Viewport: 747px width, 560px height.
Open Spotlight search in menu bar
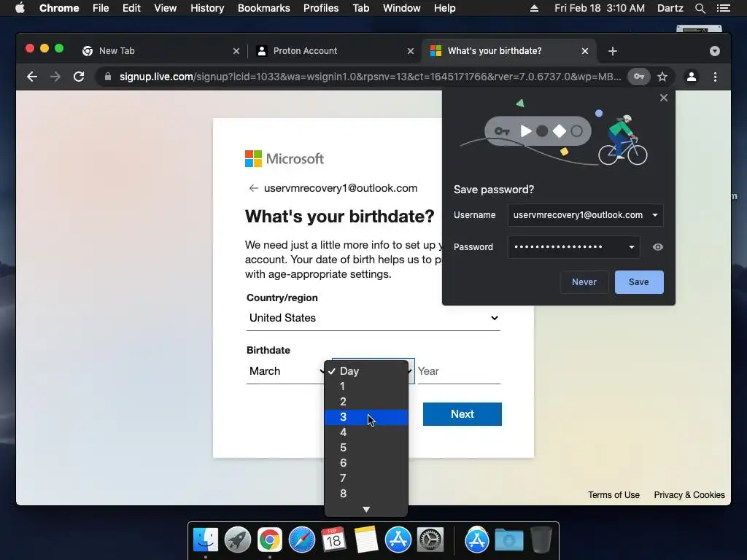pyautogui.click(x=700, y=8)
